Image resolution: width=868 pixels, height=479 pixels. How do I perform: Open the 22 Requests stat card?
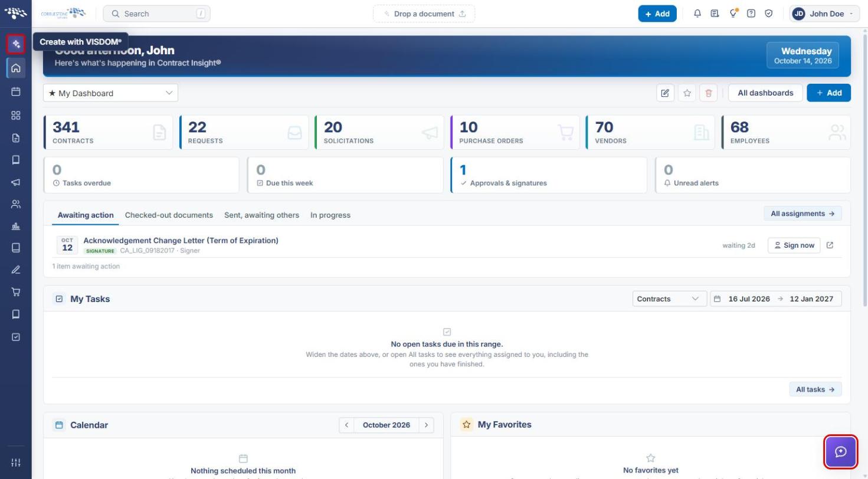(244, 132)
